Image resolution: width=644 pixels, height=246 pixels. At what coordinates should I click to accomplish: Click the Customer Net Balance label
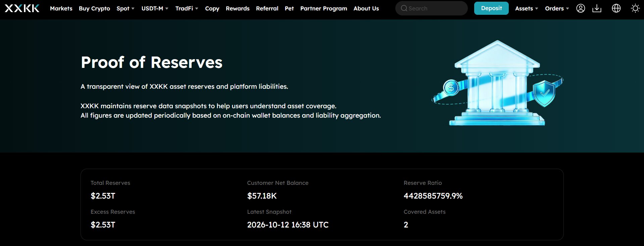(278, 183)
